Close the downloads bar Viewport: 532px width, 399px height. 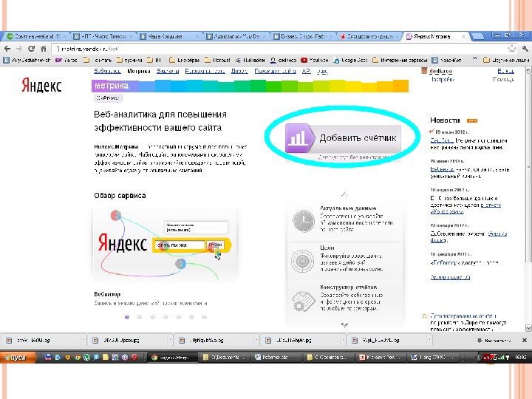pos(524,340)
